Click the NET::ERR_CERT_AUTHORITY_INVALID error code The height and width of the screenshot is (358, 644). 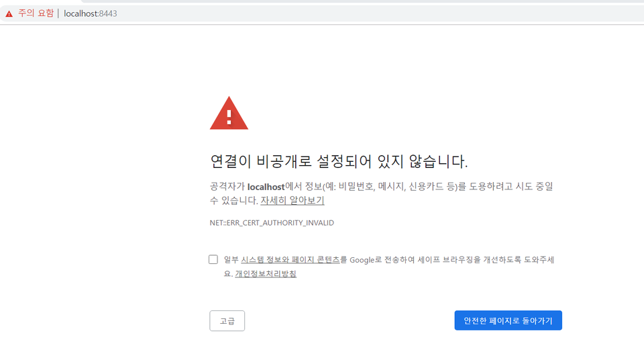pyautogui.click(x=272, y=223)
